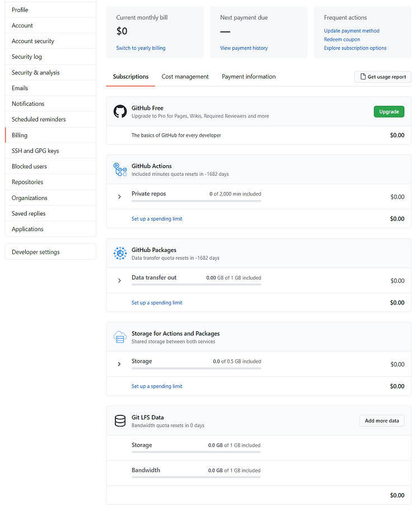Viewport: 420px width, 510px height.
Task: Expand the Data transfer out row
Action: click(119, 280)
